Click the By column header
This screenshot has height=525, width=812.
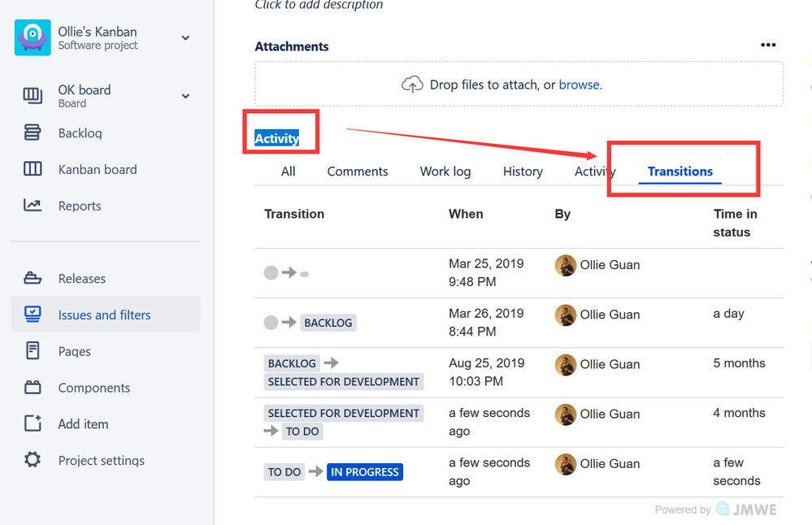tap(562, 214)
